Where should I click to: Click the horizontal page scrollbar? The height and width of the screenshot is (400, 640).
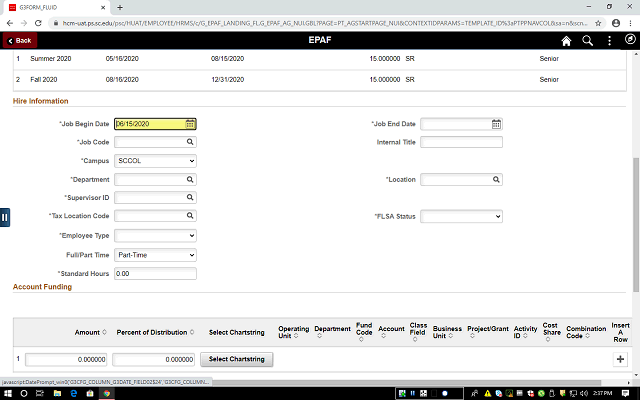coord(406,382)
